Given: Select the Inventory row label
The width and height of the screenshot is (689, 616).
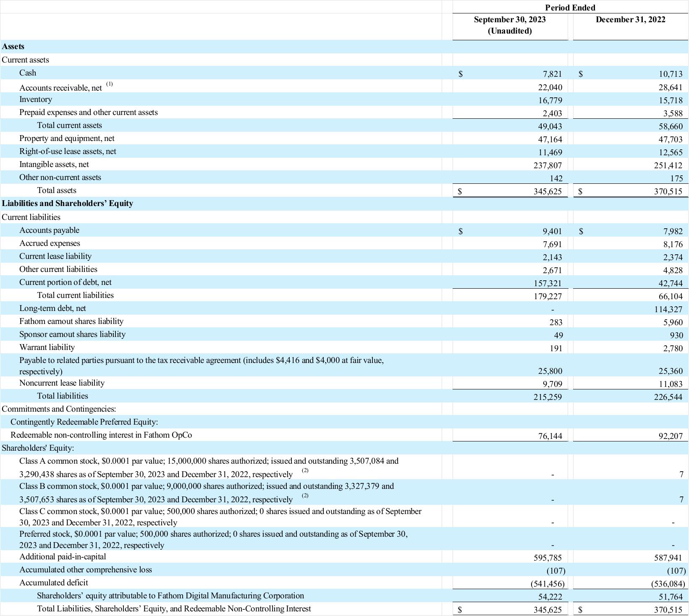Looking at the screenshot, I should [36, 99].
